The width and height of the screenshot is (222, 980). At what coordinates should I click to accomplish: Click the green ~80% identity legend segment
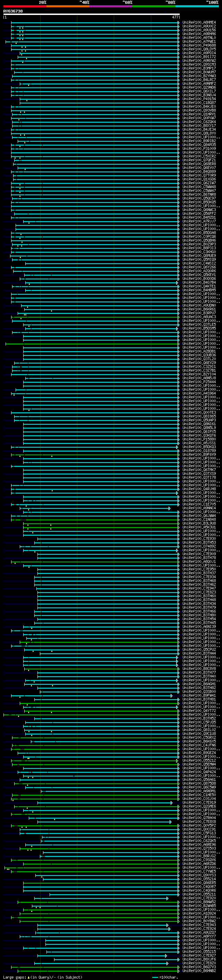click(x=154, y=7)
